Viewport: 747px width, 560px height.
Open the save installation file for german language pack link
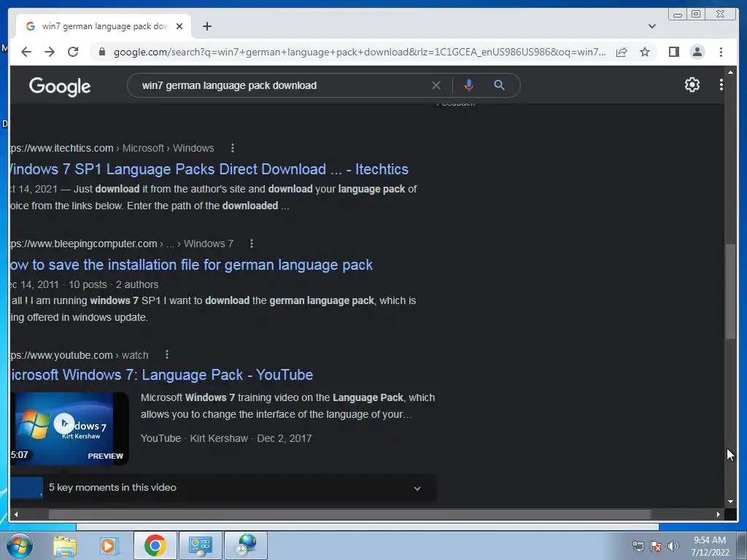(x=191, y=265)
